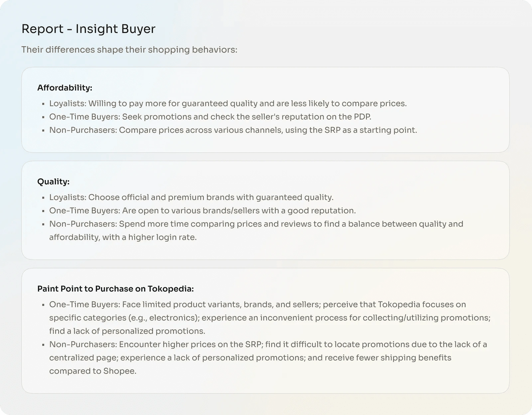Click the square bullet marker before Quality Non-Purchasers
Image resolution: width=532 pixels, height=415 pixels.
[43, 224]
